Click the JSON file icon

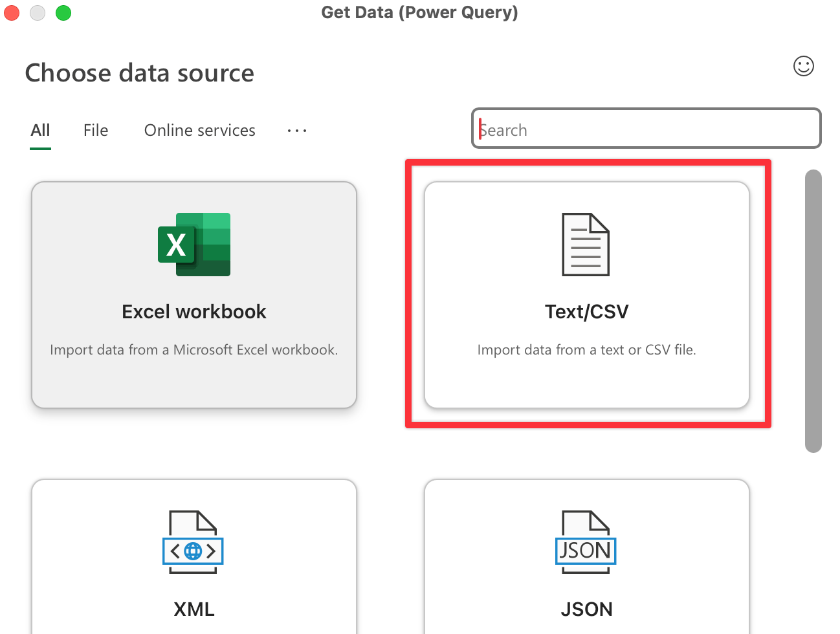(x=586, y=542)
